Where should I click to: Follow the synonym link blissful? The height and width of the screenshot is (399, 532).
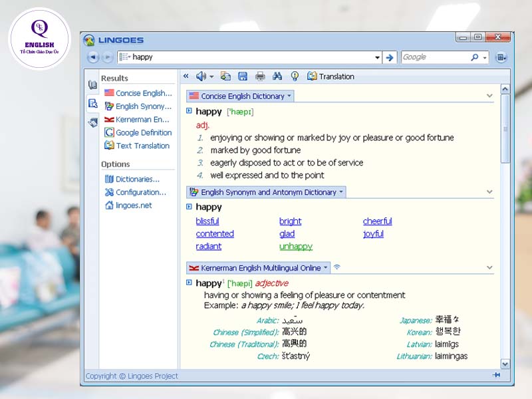tap(207, 221)
